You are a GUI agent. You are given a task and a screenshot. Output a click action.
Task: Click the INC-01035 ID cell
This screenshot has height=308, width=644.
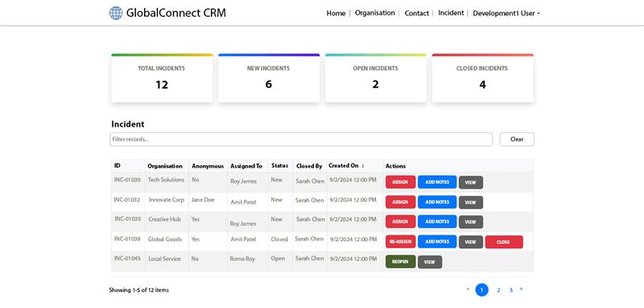pyautogui.click(x=127, y=219)
